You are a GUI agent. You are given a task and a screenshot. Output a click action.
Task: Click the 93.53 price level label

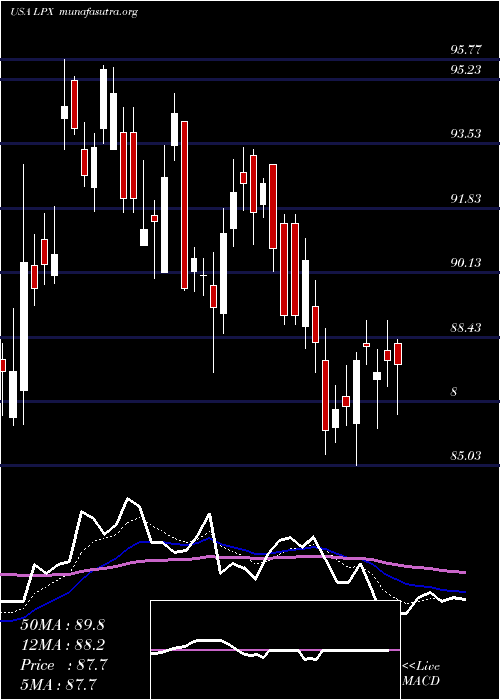point(466,133)
